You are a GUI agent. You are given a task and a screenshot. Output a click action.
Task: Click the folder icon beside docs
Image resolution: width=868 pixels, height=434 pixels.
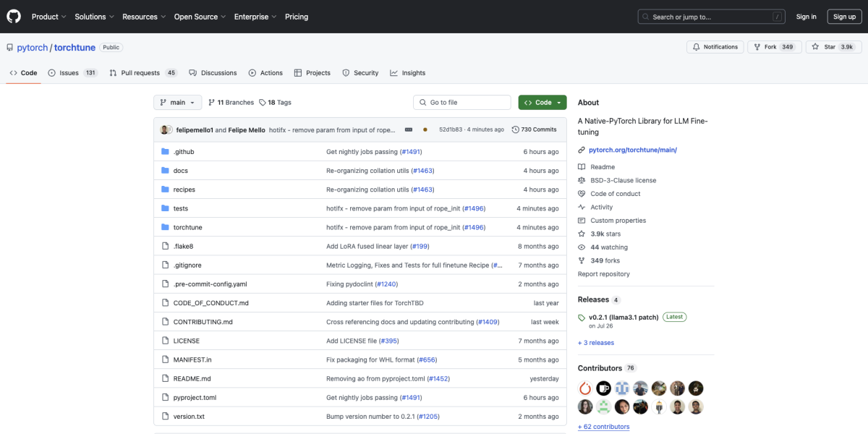[x=165, y=171]
